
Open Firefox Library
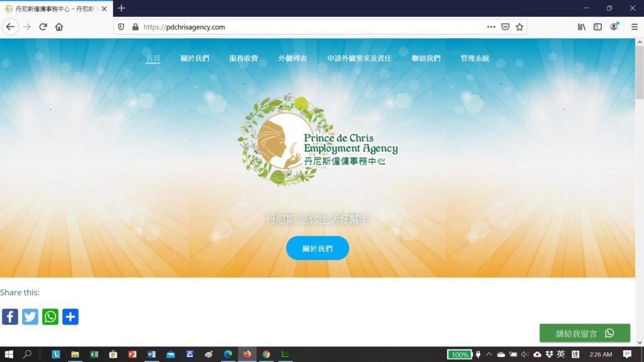pyautogui.click(x=582, y=27)
